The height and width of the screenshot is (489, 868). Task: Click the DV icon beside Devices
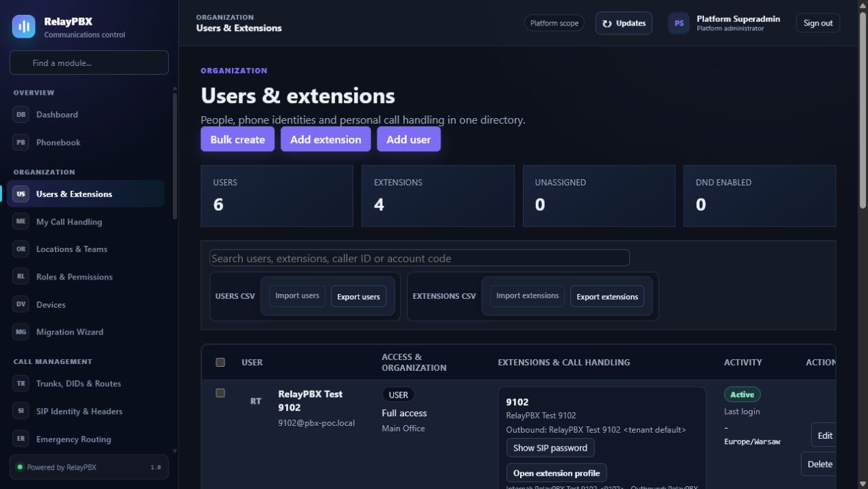coord(21,304)
